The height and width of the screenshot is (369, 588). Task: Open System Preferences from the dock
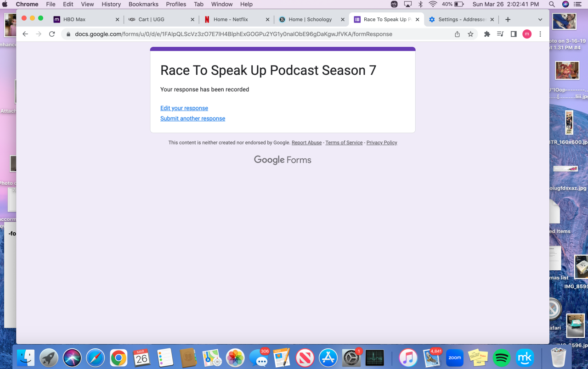click(351, 358)
